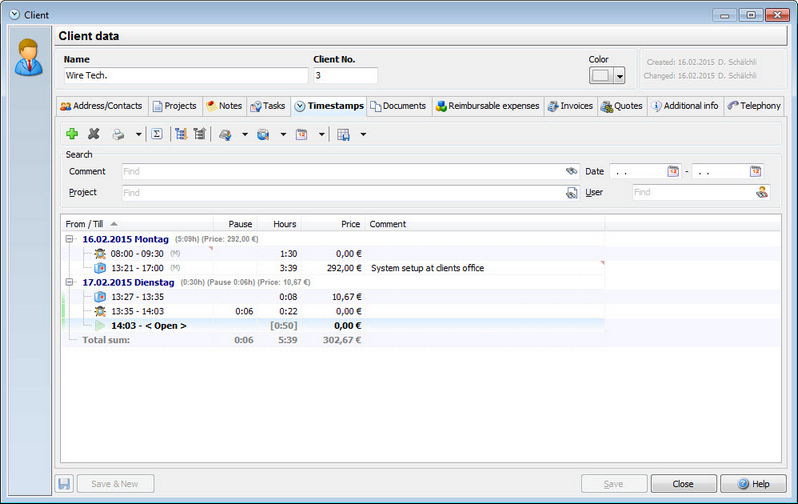Click green play icon on open timestamp
This screenshot has width=798, height=504.
pos(100,325)
